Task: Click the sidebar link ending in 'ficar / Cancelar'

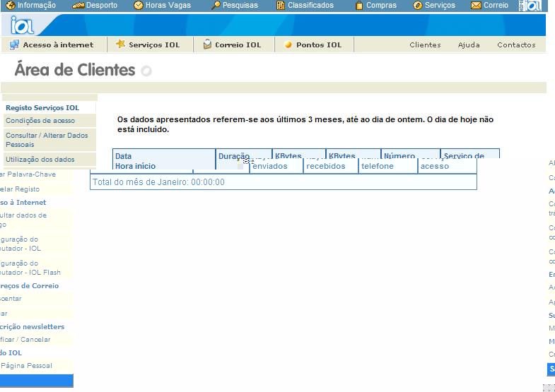Action: (25, 339)
